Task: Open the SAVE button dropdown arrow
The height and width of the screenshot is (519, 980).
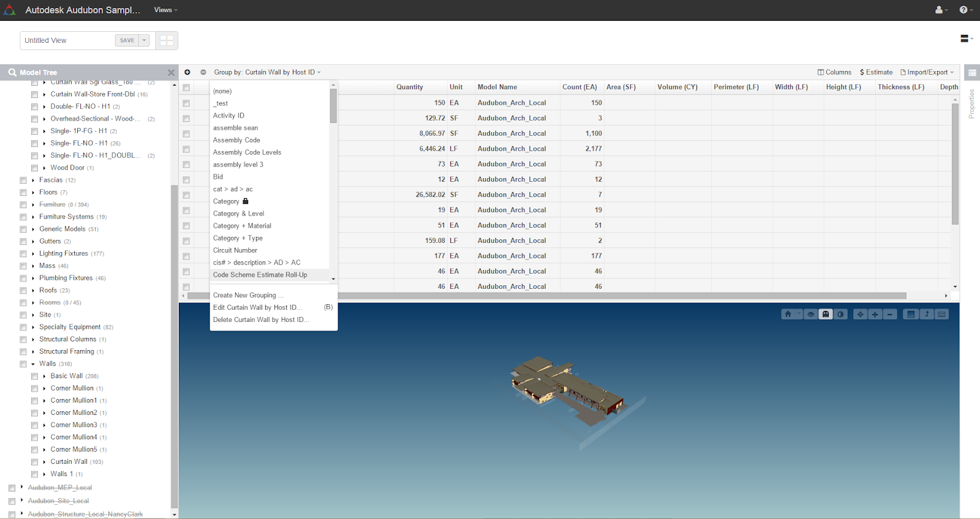Action: click(145, 40)
